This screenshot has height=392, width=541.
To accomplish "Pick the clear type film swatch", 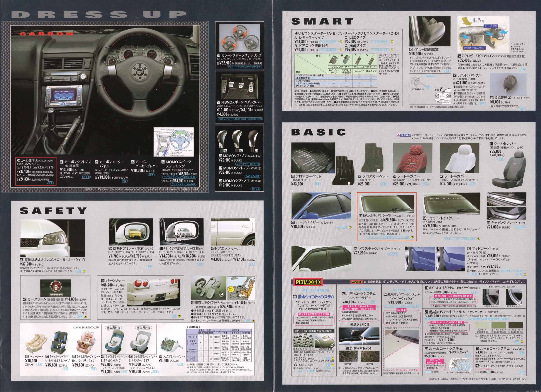I will (x=482, y=325).
